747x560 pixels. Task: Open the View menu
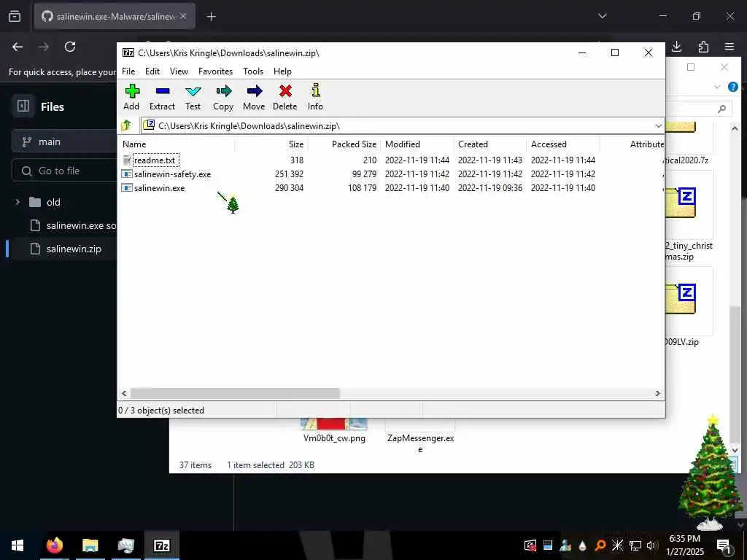click(x=179, y=71)
